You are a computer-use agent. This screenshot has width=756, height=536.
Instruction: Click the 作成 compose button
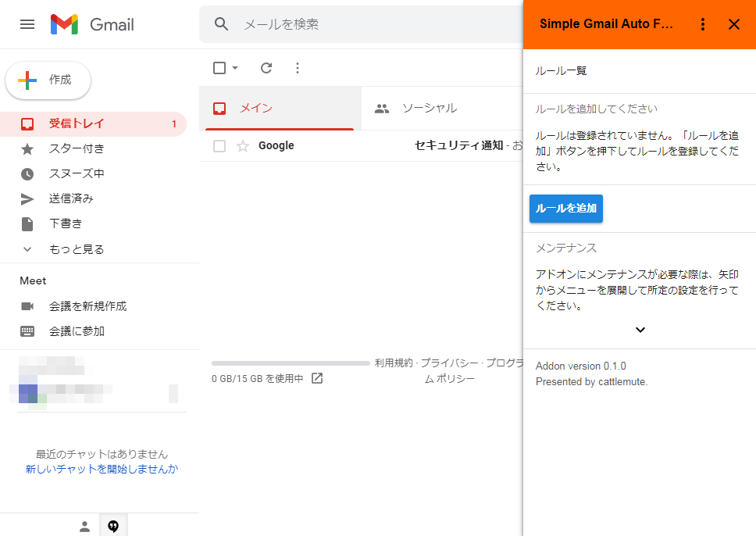[x=48, y=80]
